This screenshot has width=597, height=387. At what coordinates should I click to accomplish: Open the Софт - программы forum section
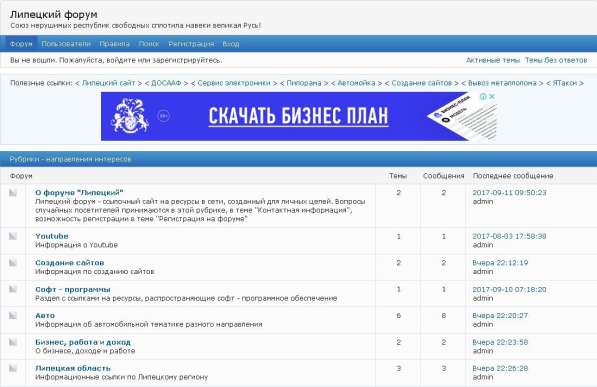73,289
